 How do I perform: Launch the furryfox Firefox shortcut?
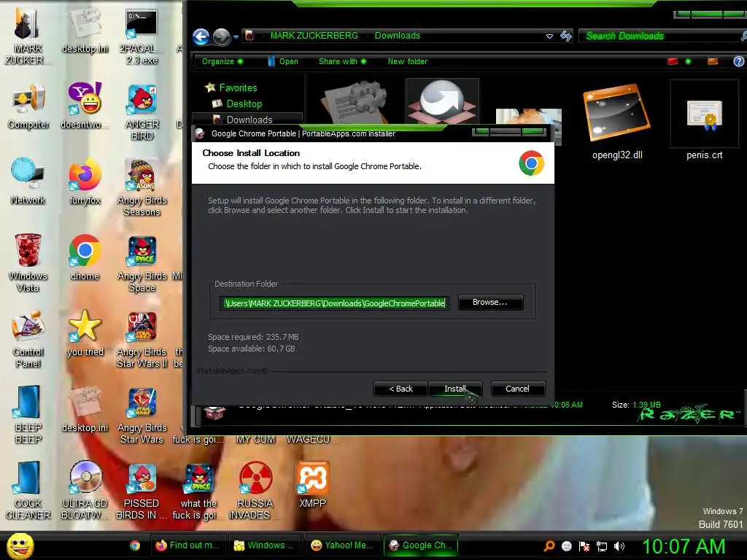(x=85, y=181)
